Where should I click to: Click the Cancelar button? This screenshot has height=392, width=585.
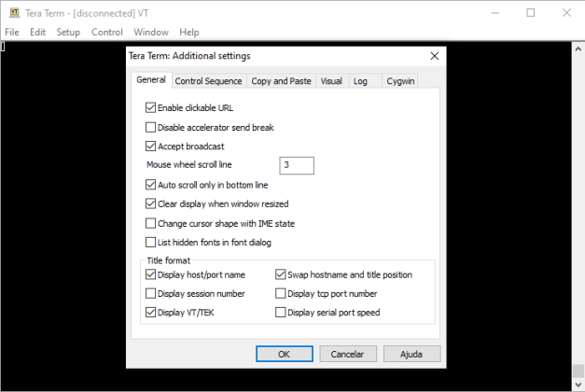(348, 354)
